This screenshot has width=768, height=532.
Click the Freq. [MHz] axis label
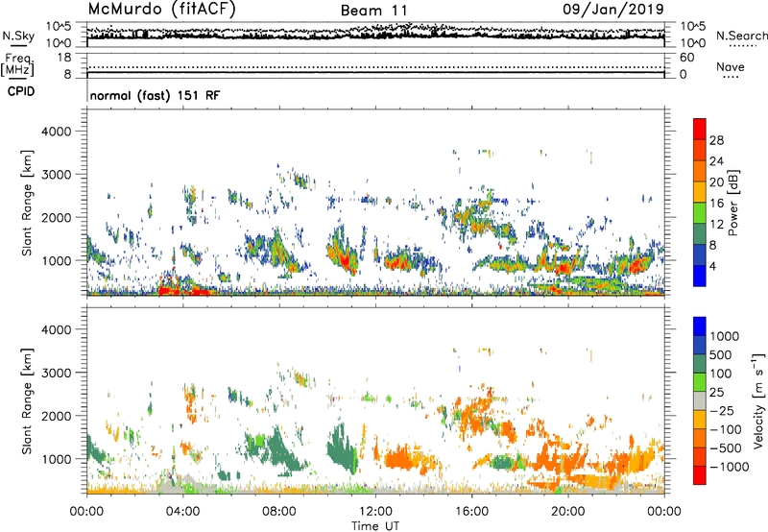17,64
